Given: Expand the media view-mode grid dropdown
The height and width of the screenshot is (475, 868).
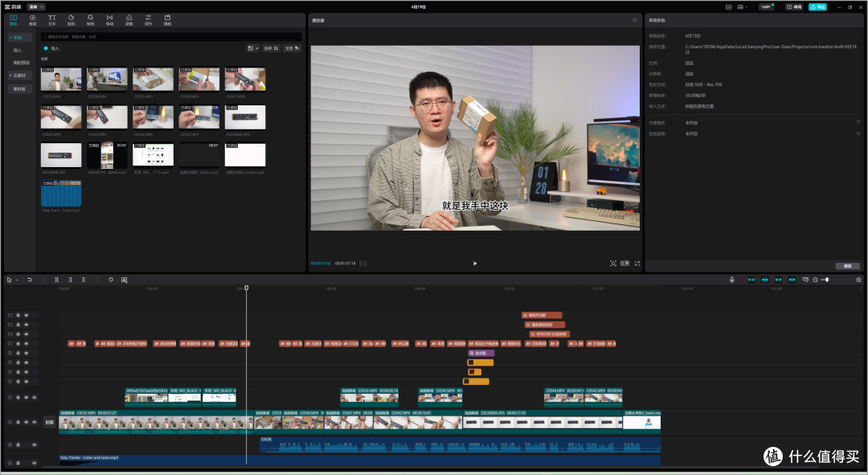Looking at the screenshot, I should pyautogui.click(x=253, y=48).
